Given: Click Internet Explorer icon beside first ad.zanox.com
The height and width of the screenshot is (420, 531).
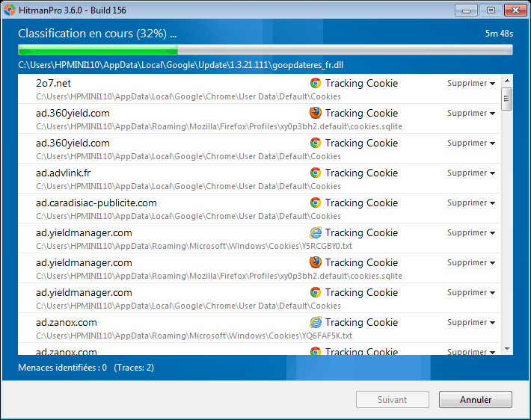Looking at the screenshot, I should (316, 322).
